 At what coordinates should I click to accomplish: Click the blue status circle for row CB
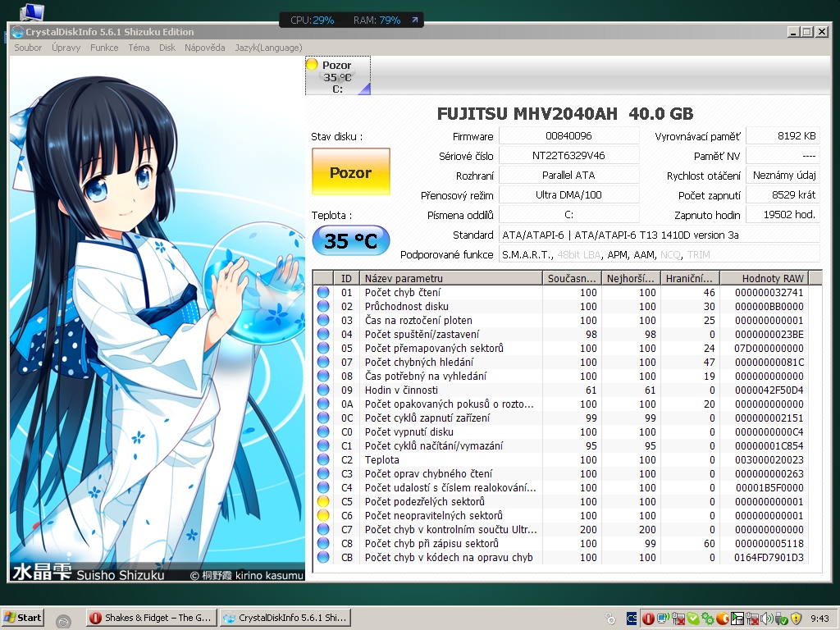tap(323, 557)
